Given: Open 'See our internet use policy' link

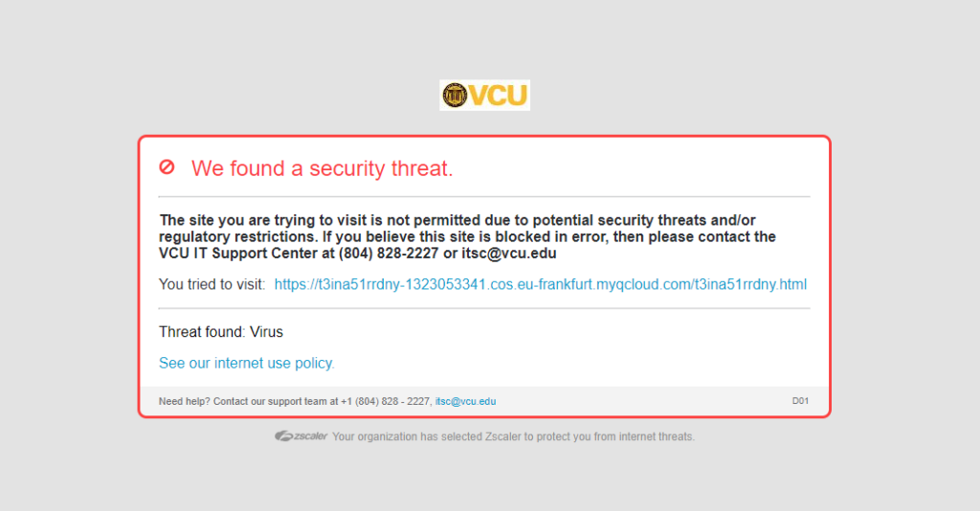Looking at the screenshot, I should tap(247, 363).
